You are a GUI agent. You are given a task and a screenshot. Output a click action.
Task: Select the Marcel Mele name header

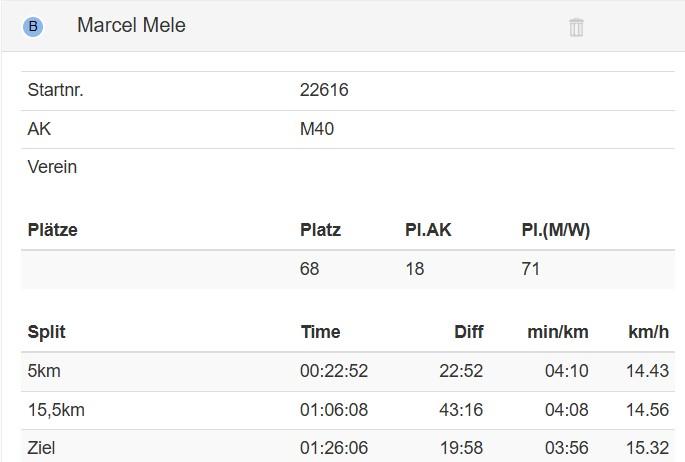click(131, 26)
